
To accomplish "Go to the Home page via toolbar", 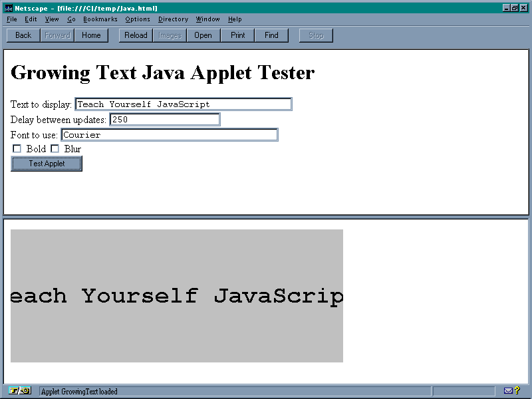I will (91, 35).
